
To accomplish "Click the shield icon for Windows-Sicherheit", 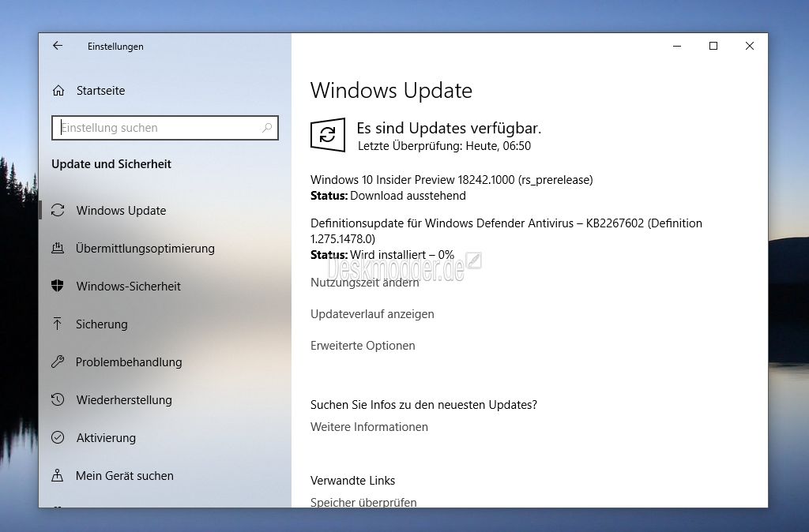I will click(x=57, y=286).
